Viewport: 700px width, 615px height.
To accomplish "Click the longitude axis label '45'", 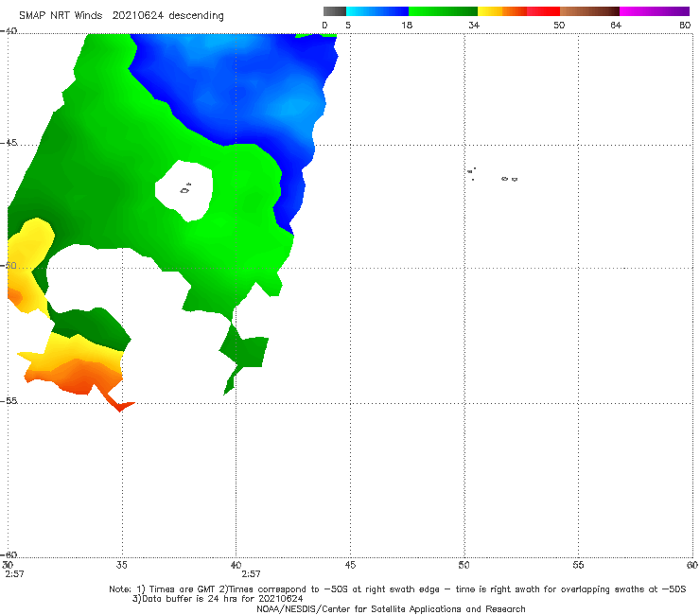I will point(350,565).
